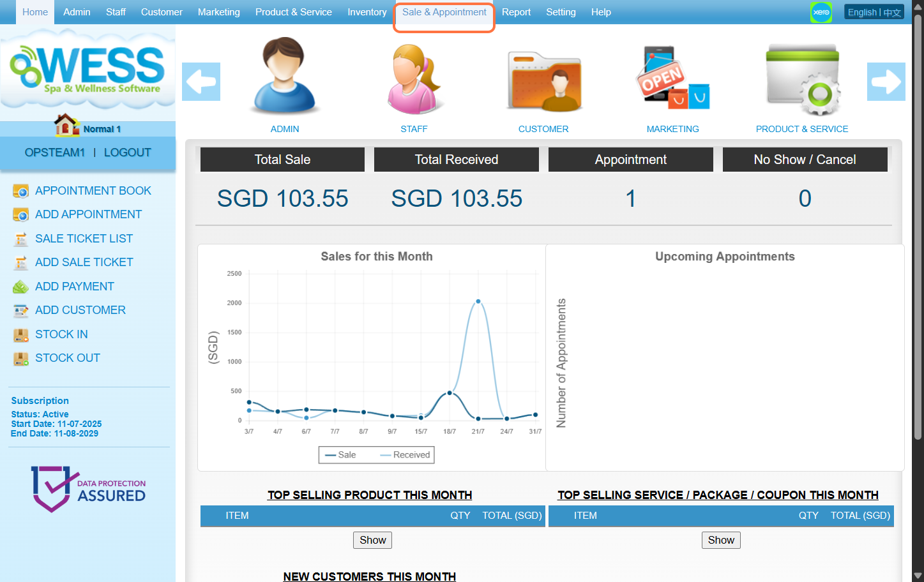
Task: Open Appointment Book from sidebar
Action: point(93,191)
